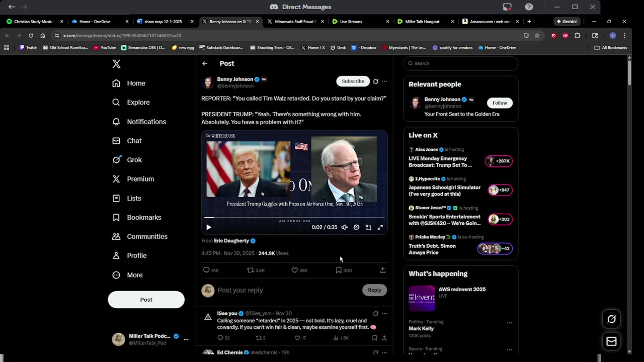This screenshot has height=362, width=644.
Task: Open Explore in the sidebar
Action: pyautogui.click(x=131, y=102)
